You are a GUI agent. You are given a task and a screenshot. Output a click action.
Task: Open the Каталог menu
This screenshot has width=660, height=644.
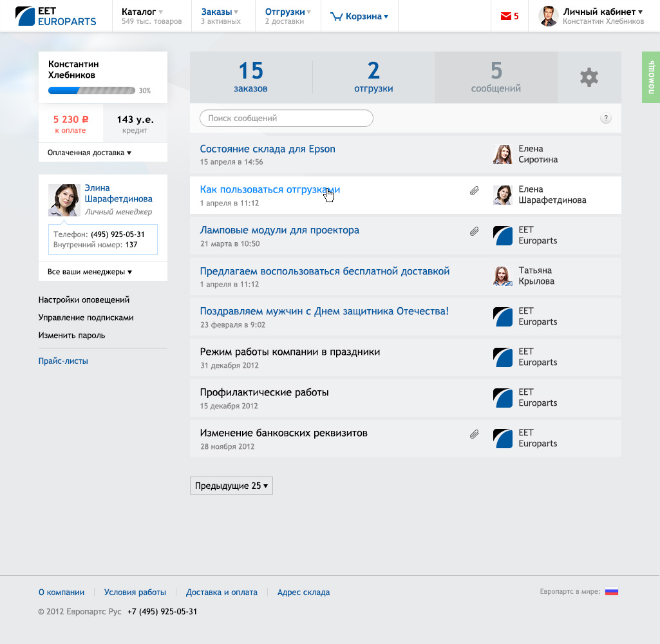pyautogui.click(x=142, y=12)
